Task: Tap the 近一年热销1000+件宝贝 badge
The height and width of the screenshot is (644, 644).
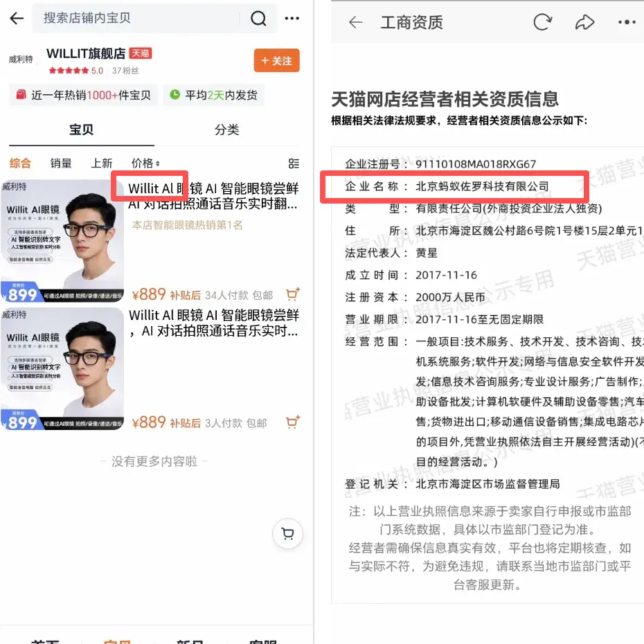Action: click(x=83, y=95)
